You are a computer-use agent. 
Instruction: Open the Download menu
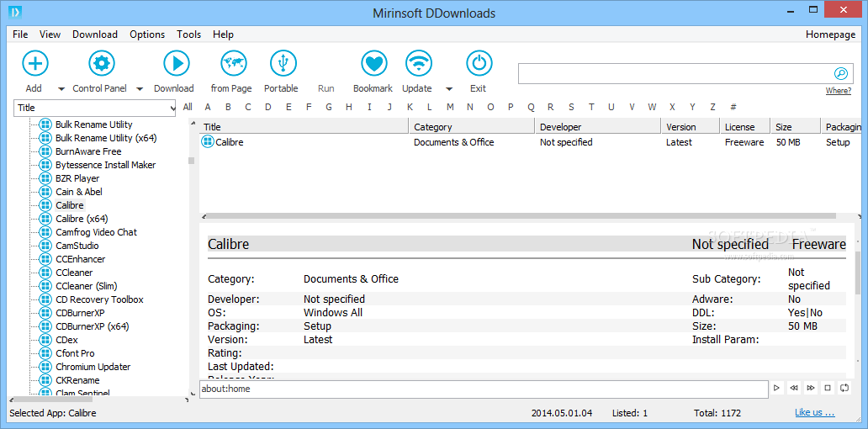click(x=95, y=34)
